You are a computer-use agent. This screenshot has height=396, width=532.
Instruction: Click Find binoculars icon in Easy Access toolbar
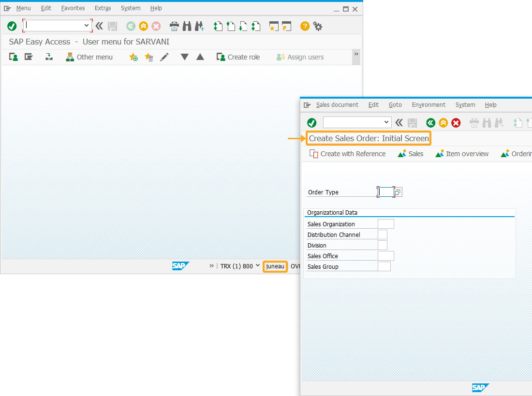coord(187,26)
